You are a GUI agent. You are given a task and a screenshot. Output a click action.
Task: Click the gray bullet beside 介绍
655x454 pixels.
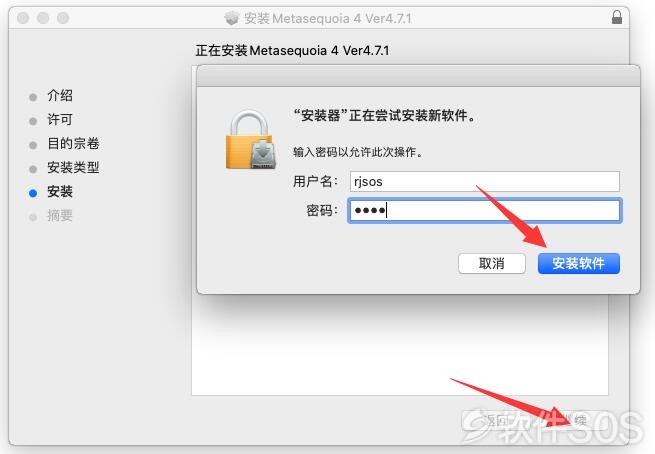pos(33,97)
